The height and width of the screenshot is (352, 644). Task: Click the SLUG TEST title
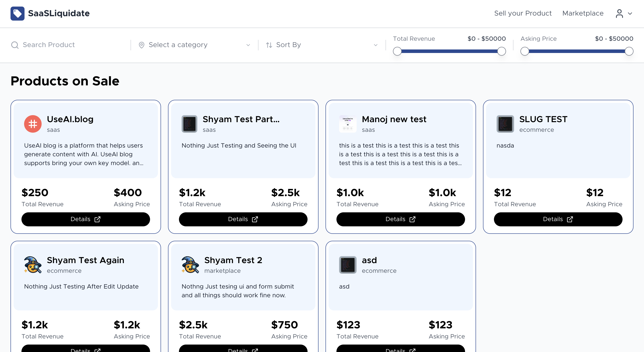pos(543,119)
